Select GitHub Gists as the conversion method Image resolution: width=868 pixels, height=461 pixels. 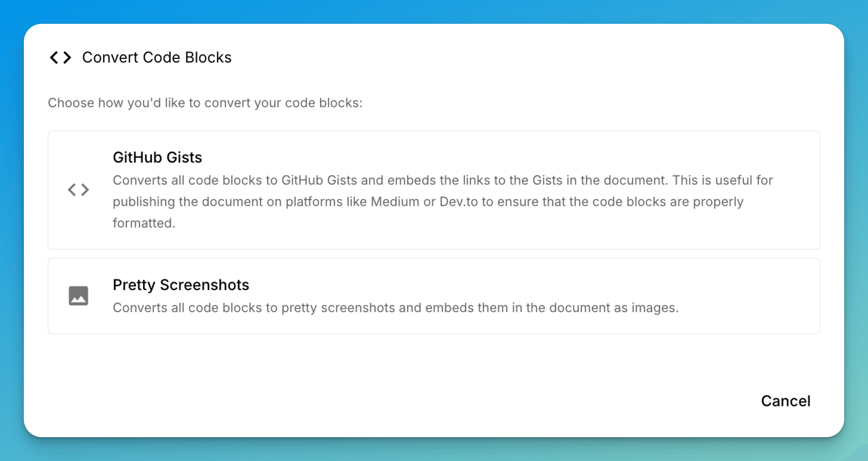pyautogui.click(x=434, y=189)
